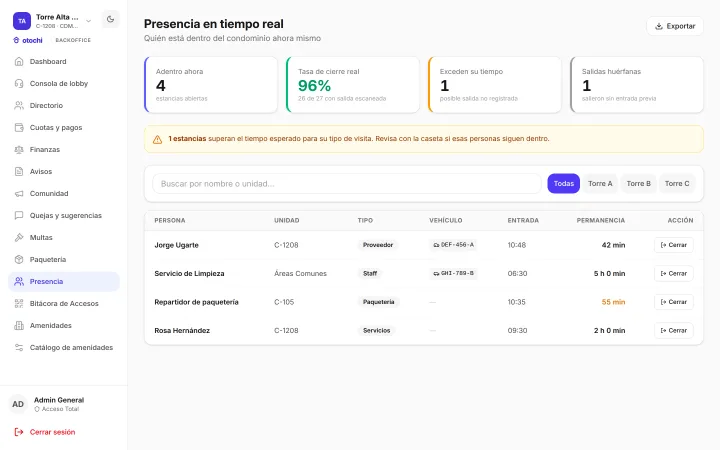The width and height of the screenshot is (720, 450).
Task: Filter the list by Torre B
Action: [639, 184]
